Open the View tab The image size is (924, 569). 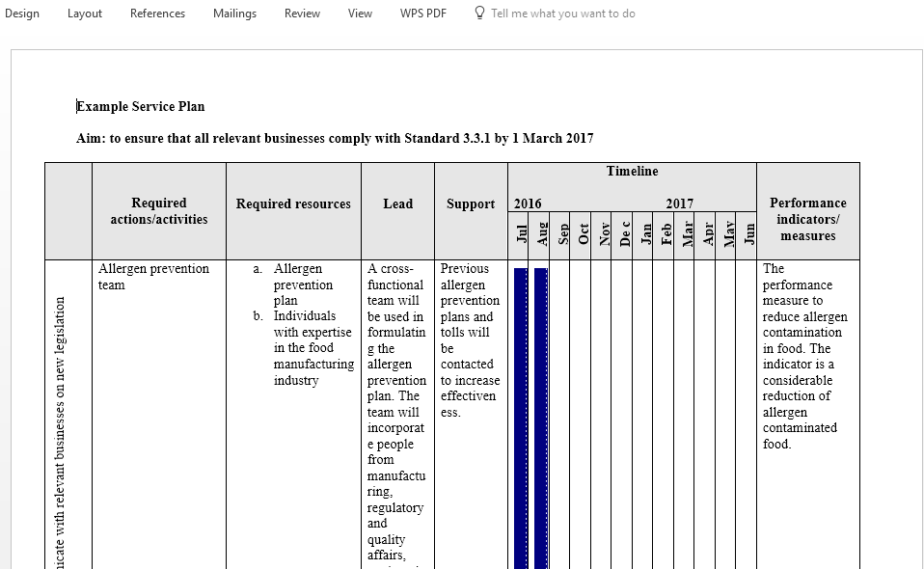(x=360, y=13)
